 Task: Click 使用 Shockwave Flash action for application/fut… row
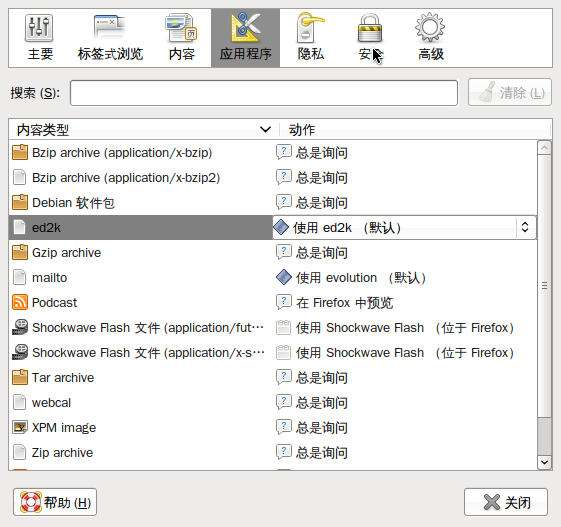(x=405, y=328)
